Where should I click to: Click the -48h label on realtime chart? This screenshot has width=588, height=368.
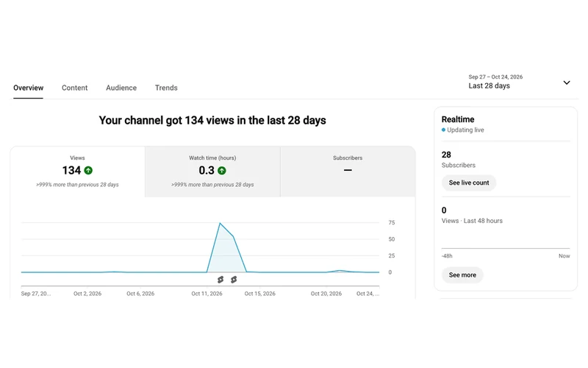pyautogui.click(x=447, y=255)
